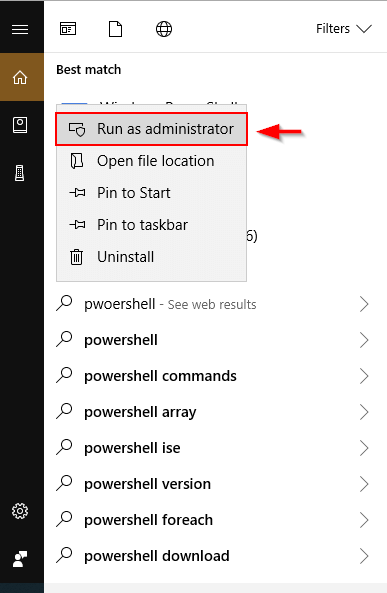The width and height of the screenshot is (387, 593).
Task: Open the devices tower sidebar icon
Action: pos(20,173)
